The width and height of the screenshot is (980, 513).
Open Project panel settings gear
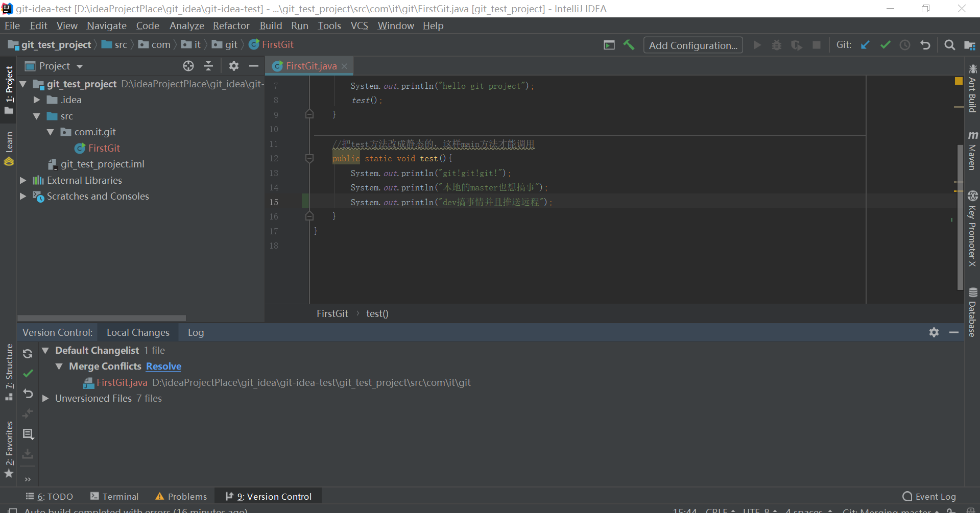(x=233, y=66)
